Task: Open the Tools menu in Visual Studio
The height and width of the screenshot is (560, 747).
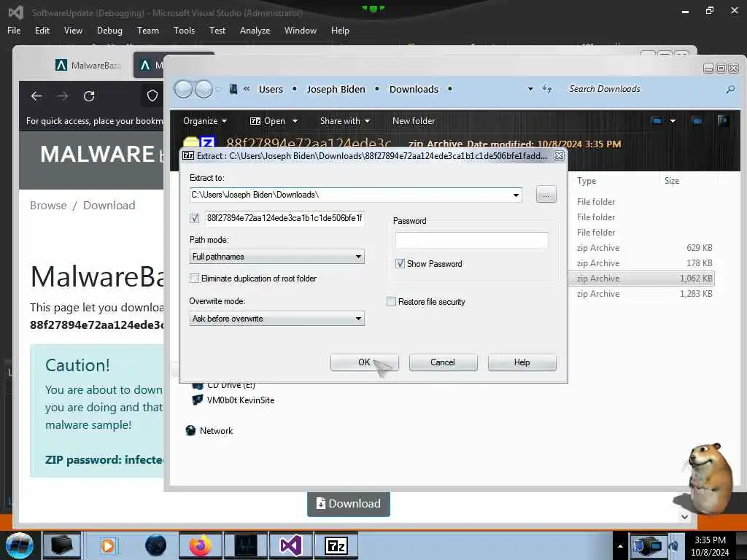Action: 184,31
